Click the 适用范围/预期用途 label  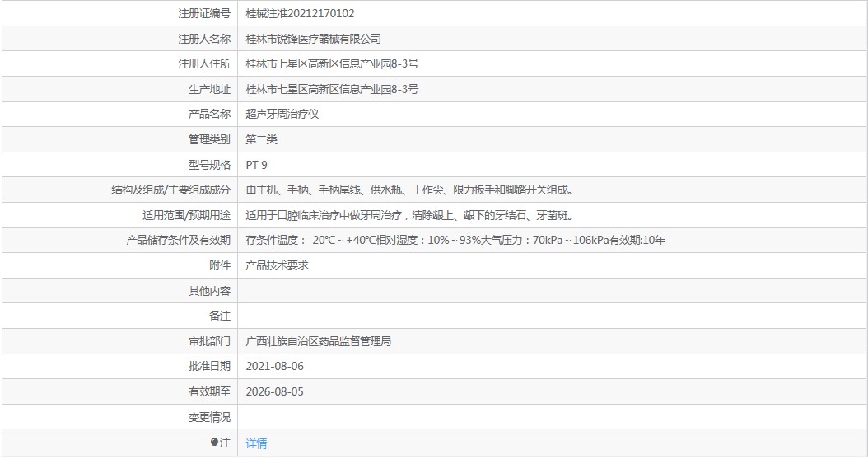click(x=187, y=215)
